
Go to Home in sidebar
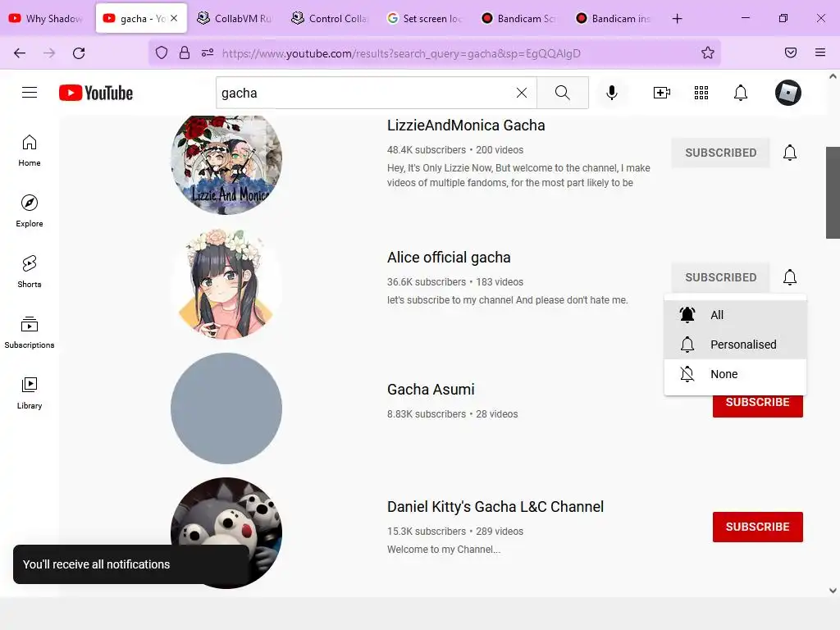point(30,151)
